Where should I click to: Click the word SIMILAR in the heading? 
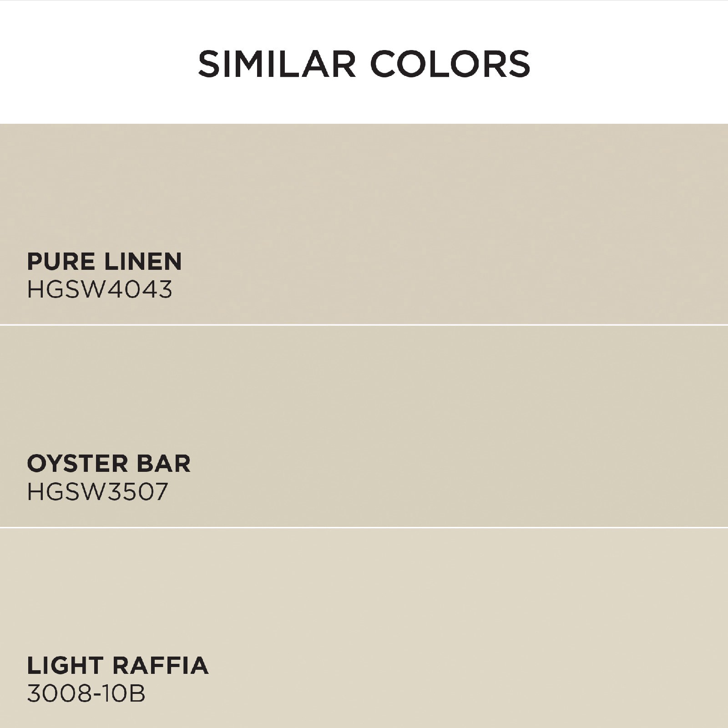click(277, 64)
